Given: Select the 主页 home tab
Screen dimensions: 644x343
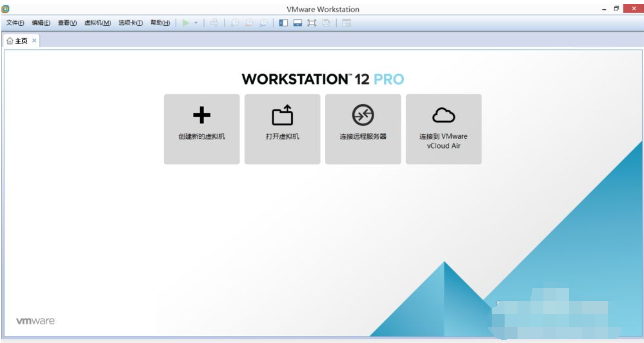Looking at the screenshot, I should (x=17, y=41).
